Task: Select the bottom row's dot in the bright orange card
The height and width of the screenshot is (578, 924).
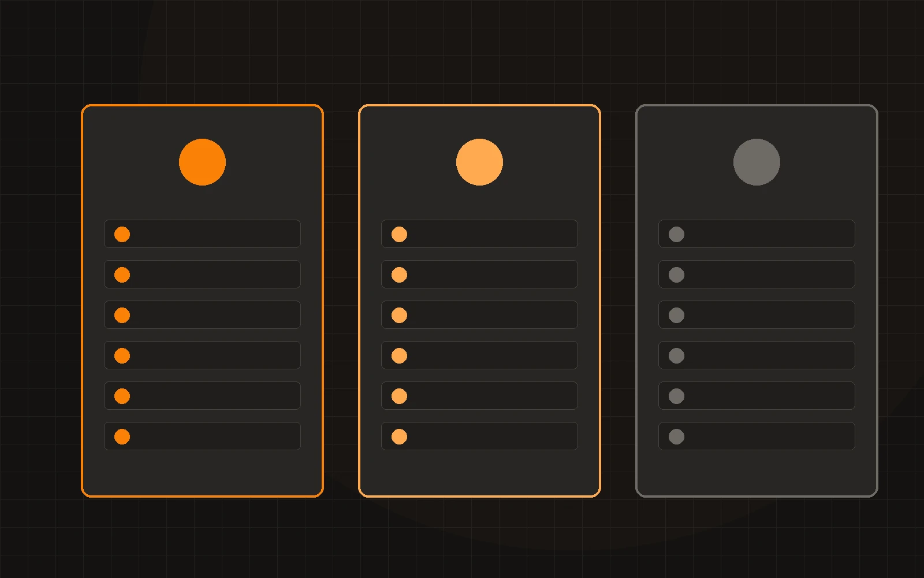Action: 122,436
